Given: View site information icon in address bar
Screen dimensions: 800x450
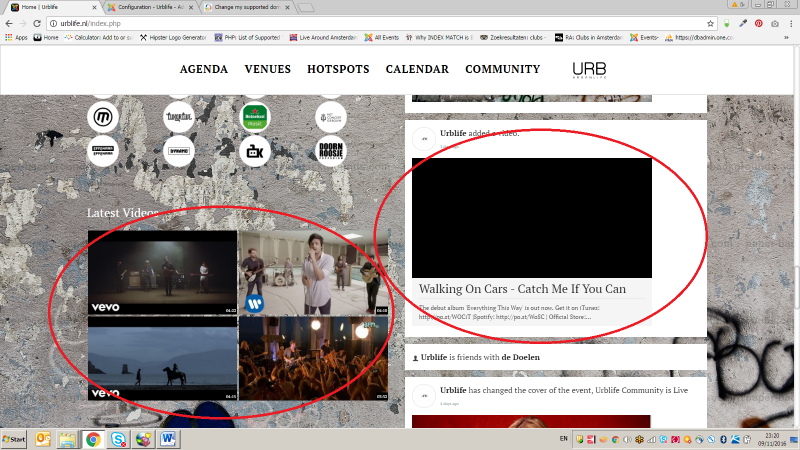Looking at the screenshot, I should (x=54, y=23).
